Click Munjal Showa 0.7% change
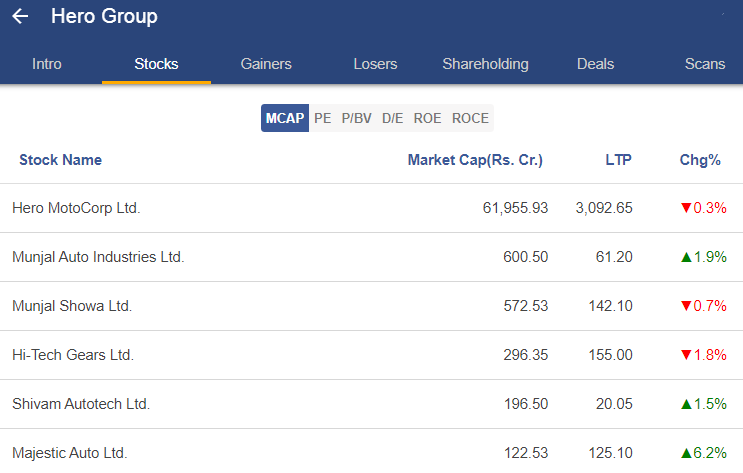The image size is (743, 473). [x=703, y=306]
